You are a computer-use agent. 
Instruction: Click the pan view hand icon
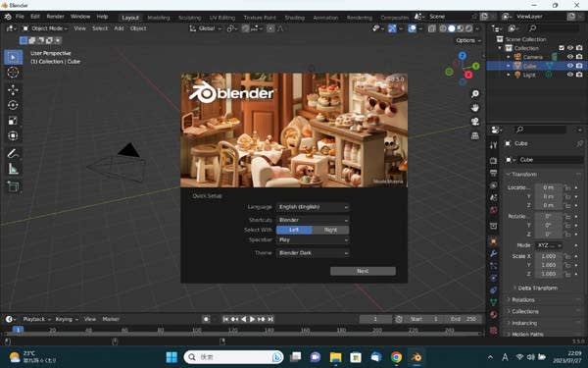(x=474, y=108)
